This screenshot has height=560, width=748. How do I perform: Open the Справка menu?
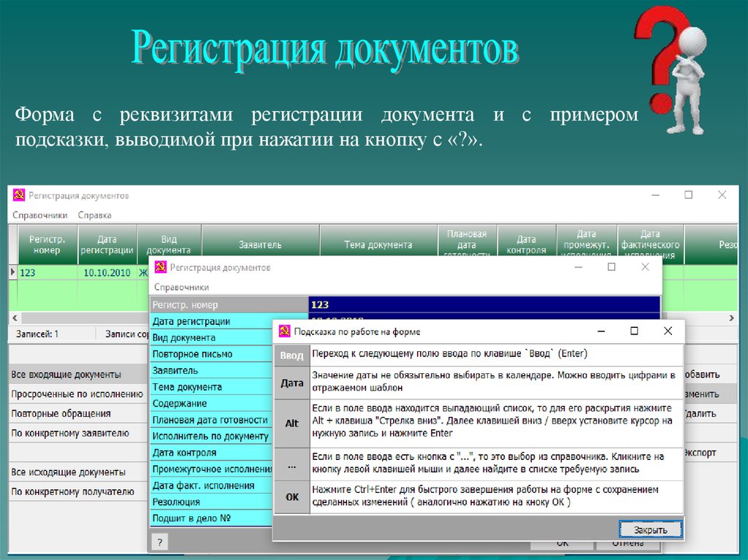pyautogui.click(x=94, y=215)
